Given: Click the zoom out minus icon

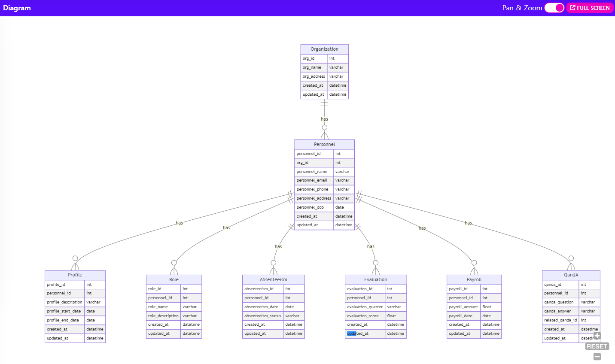Looking at the screenshot, I should click(597, 356).
